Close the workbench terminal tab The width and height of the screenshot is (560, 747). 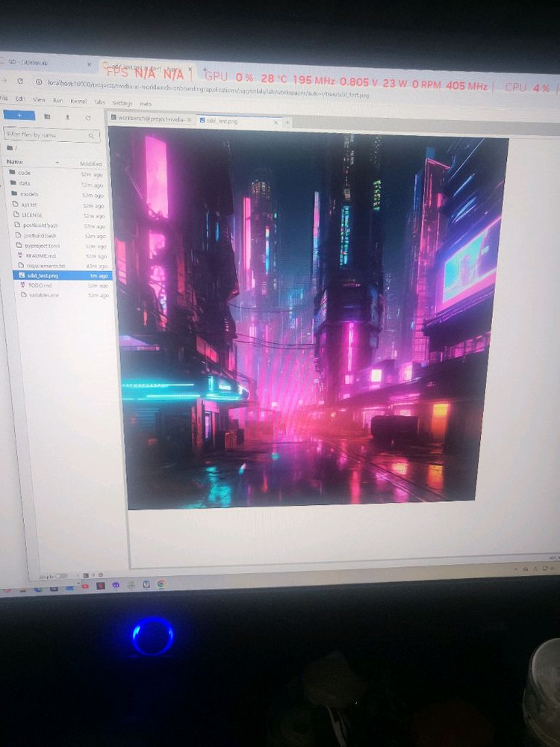click(x=190, y=120)
